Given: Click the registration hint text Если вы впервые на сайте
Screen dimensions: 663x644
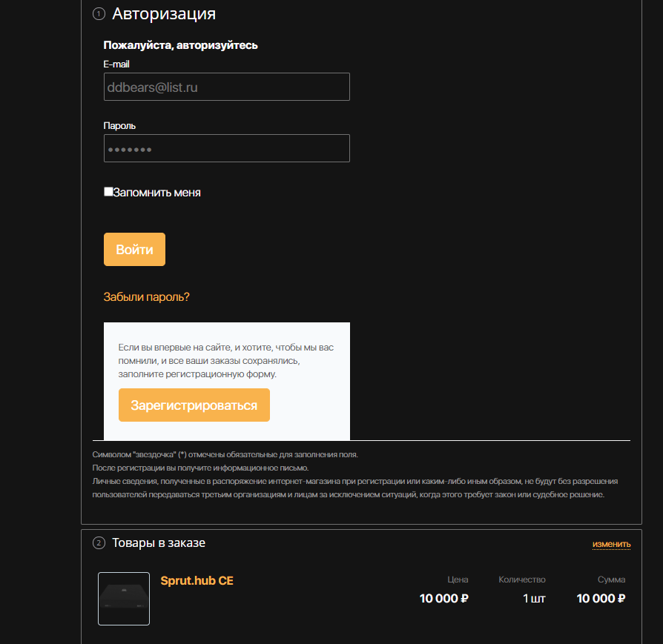Looking at the screenshot, I should pyautogui.click(x=225, y=360).
